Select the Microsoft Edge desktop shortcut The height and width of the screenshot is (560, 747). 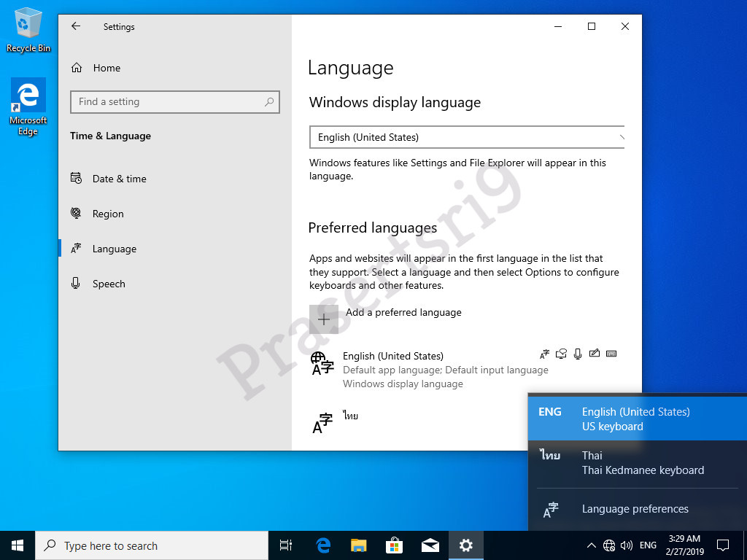(28, 106)
